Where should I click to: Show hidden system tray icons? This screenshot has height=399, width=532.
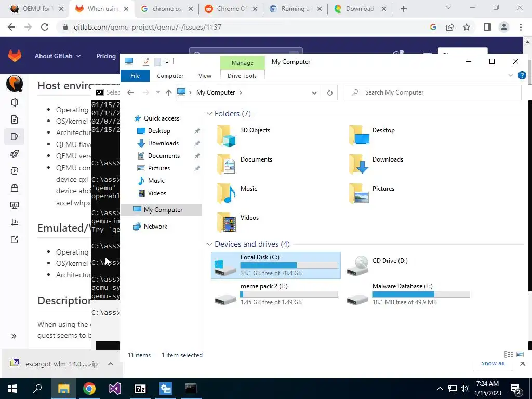tap(440, 389)
